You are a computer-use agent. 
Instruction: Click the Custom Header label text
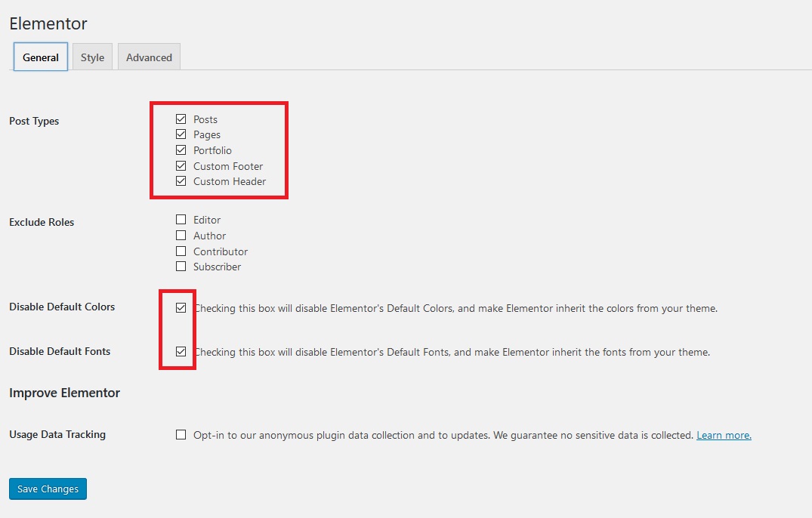(x=230, y=182)
